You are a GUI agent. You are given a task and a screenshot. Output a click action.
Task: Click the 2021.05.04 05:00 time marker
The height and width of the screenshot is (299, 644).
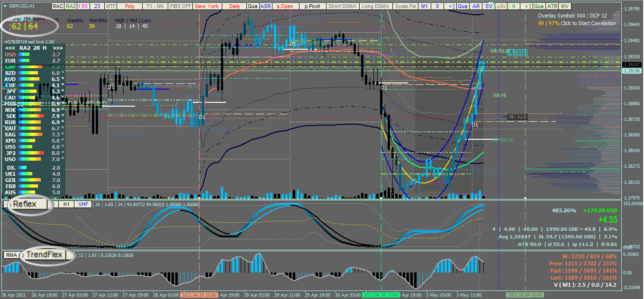525,295
